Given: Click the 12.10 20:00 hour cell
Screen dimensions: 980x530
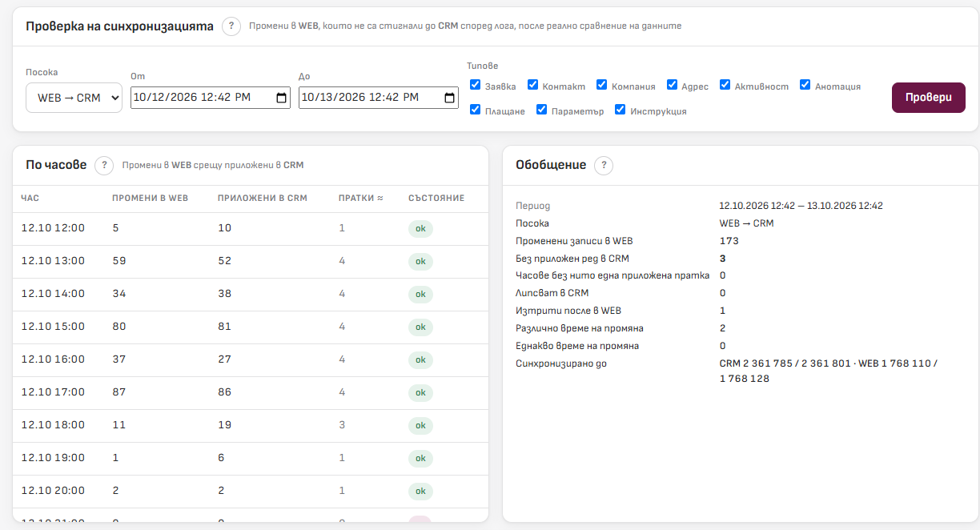Looking at the screenshot, I should [x=53, y=491].
